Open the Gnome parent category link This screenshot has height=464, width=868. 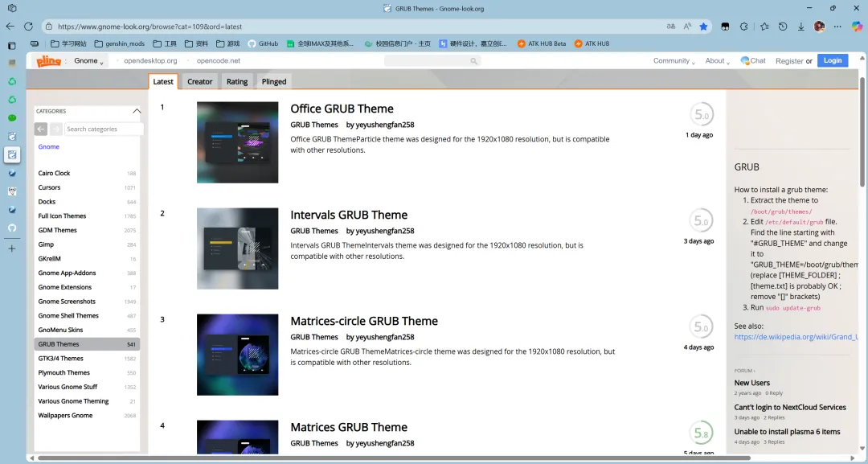(x=49, y=146)
